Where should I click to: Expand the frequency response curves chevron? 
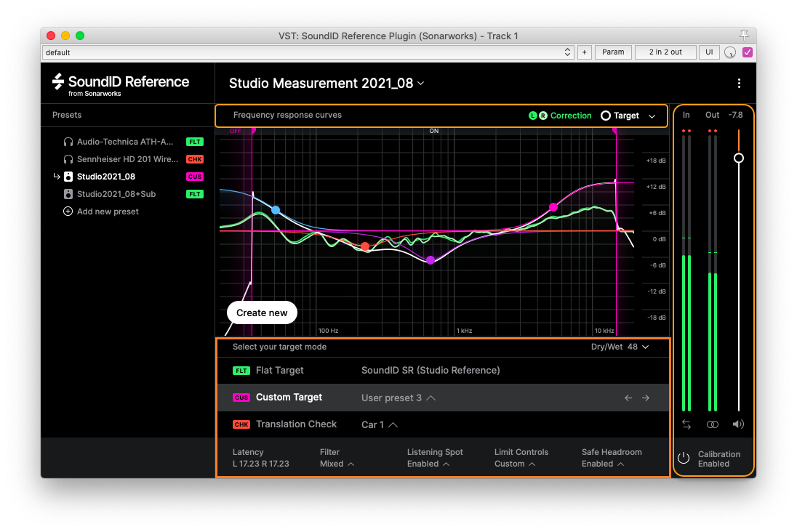click(652, 116)
